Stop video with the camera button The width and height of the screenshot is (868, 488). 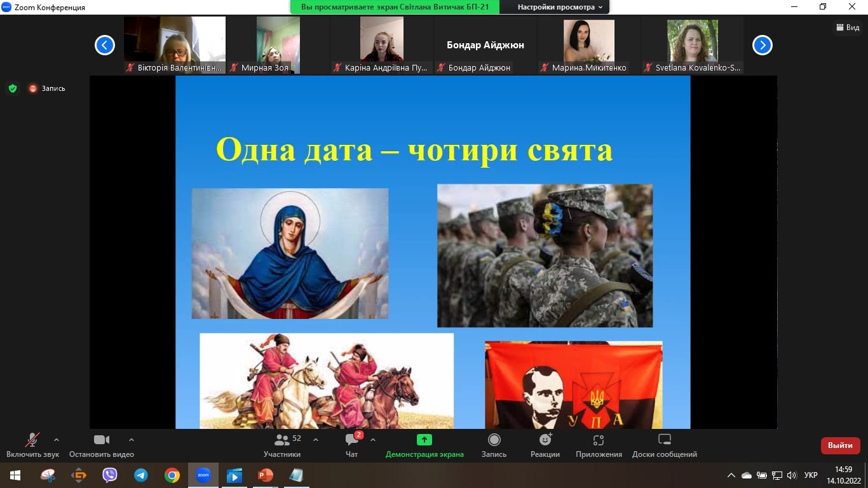coord(102,440)
